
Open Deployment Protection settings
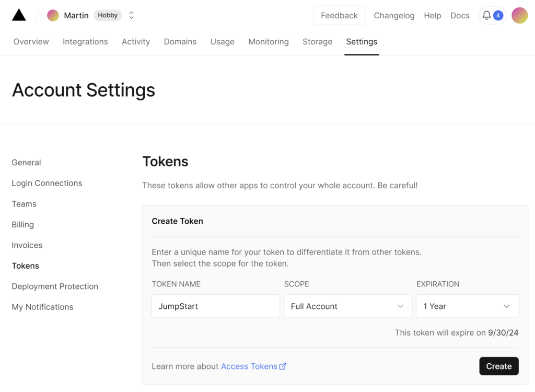pyautogui.click(x=55, y=286)
